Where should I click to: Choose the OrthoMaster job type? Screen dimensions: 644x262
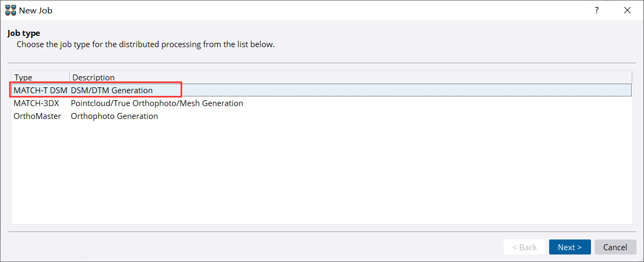click(37, 116)
